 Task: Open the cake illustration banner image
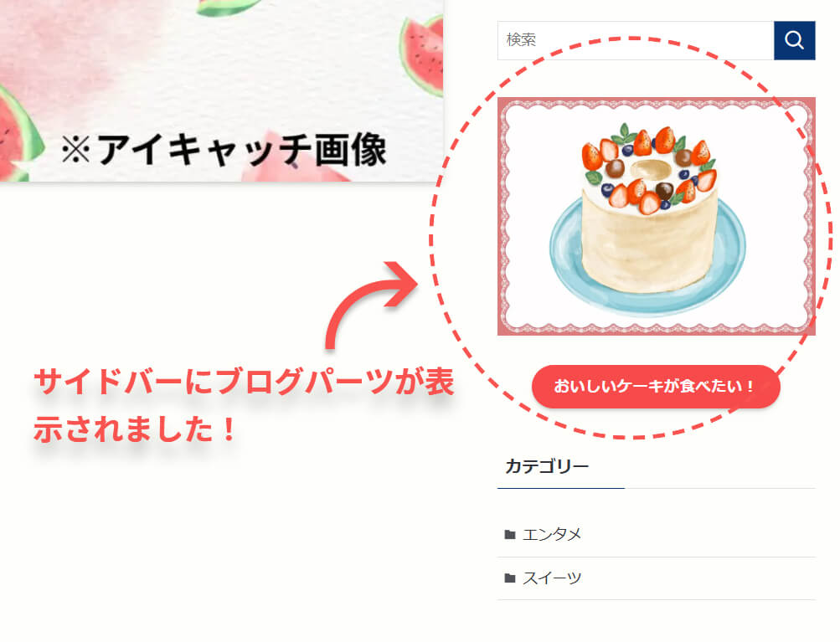click(x=657, y=216)
